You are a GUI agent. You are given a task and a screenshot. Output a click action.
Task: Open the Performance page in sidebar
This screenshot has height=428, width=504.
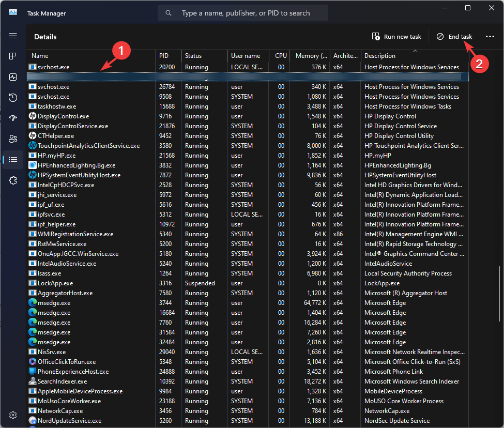pos(13,77)
